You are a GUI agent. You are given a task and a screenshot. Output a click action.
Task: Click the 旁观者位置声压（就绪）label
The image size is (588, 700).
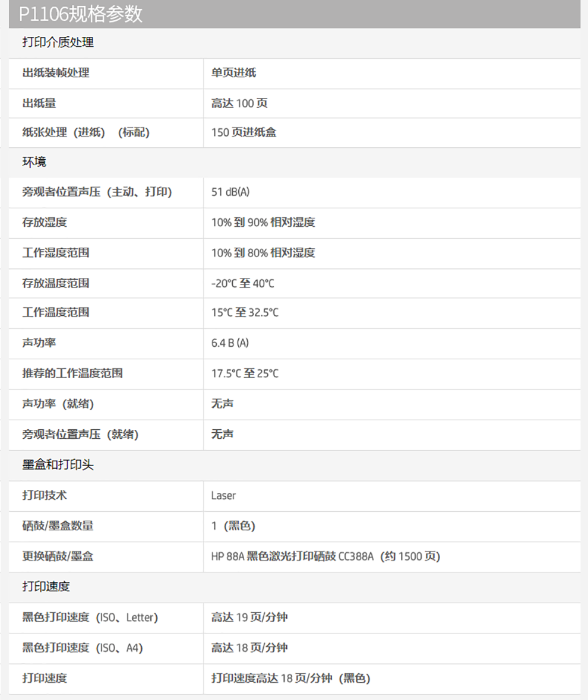[x=80, y=435]
